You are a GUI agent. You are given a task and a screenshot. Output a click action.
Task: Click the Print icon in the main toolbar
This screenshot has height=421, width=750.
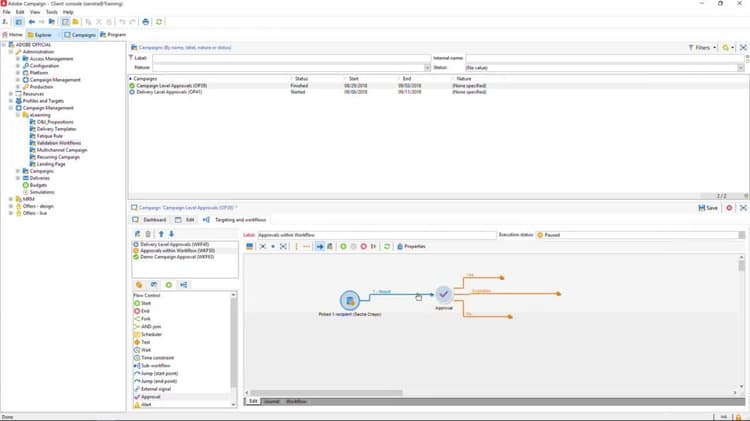146,22
